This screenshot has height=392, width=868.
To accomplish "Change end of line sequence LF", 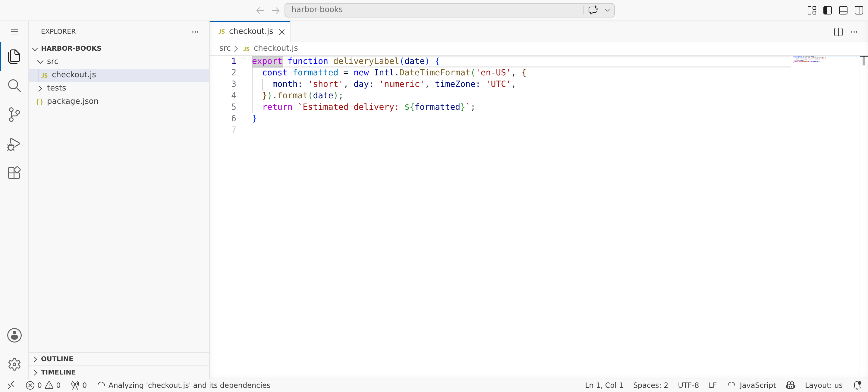I will [712, 385].
